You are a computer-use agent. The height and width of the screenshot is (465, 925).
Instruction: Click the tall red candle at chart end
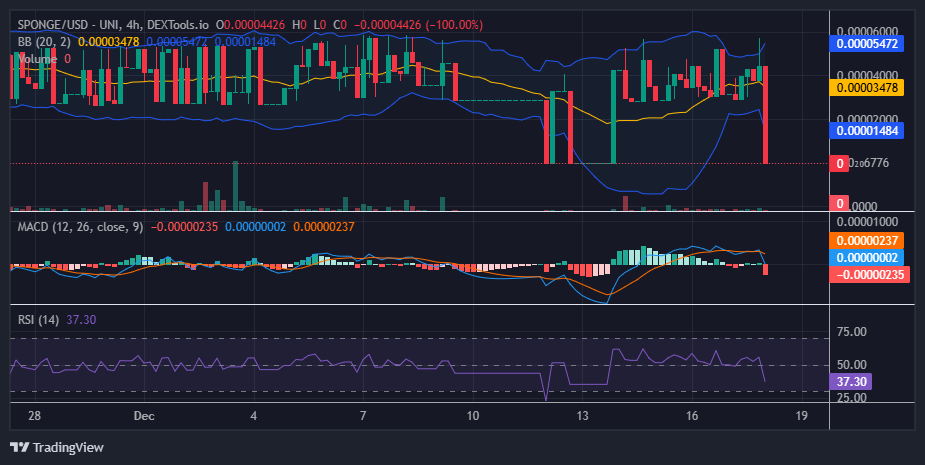tap(765, 114)
